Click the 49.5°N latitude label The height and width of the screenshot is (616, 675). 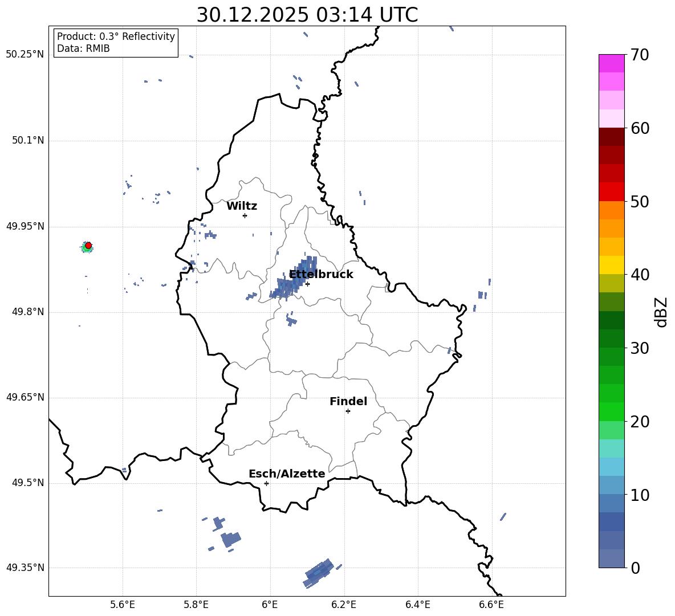click(x=28, y=483)
